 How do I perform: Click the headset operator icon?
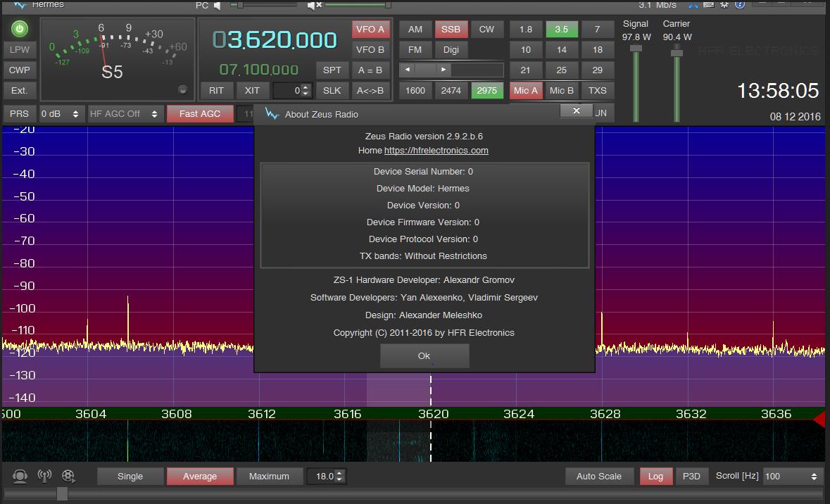(x=20, y=476)
